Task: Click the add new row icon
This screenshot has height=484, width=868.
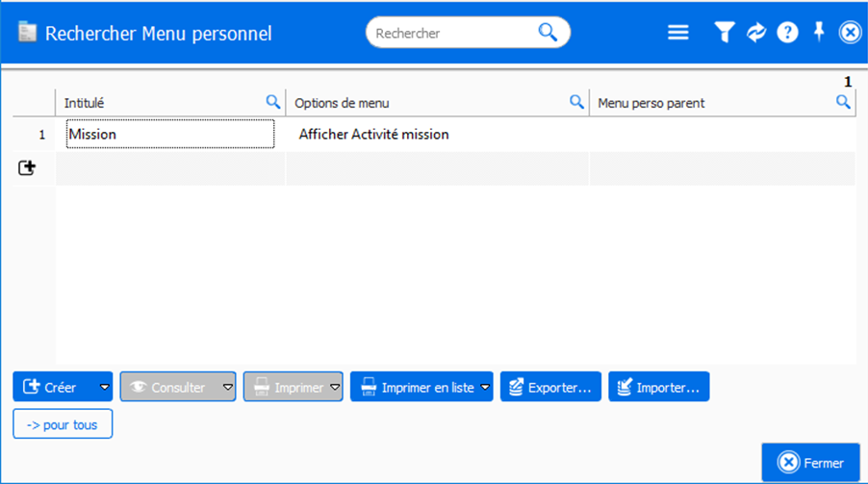Action: coord(27,168)
